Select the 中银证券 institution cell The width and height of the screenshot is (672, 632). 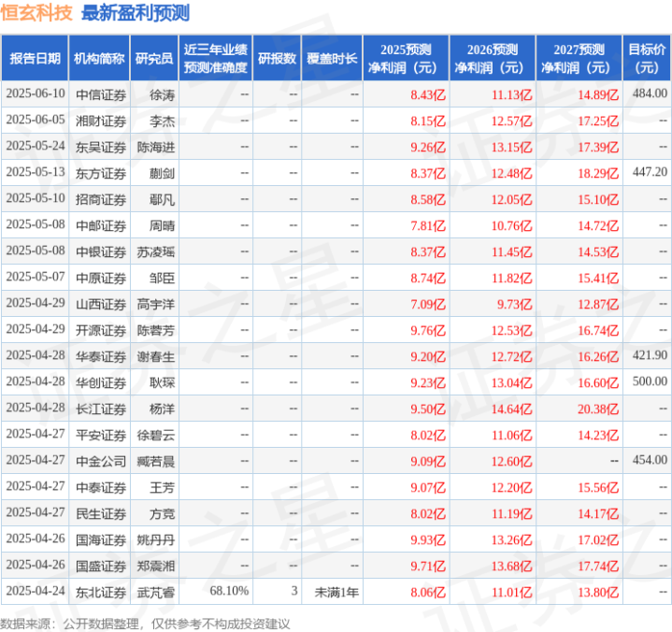point(101,251)
